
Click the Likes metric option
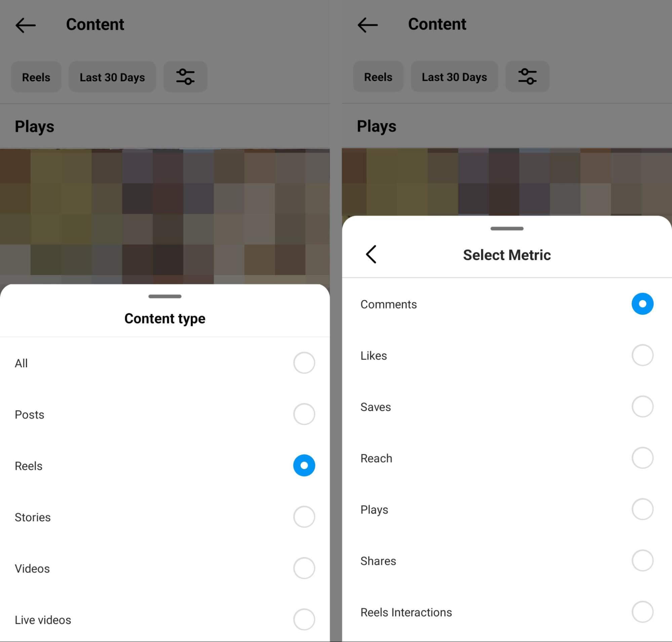[643, 354]
